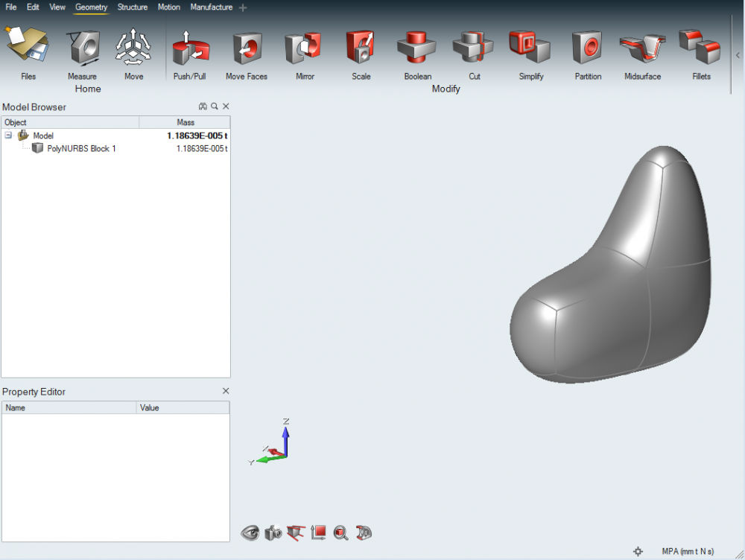Click PolyNURBS Block 1 mass value

tap(202, 149)
